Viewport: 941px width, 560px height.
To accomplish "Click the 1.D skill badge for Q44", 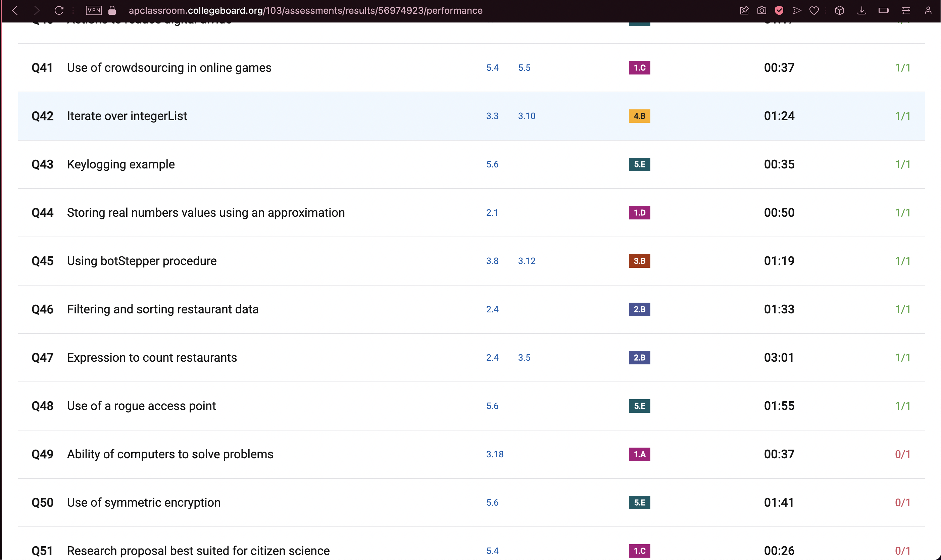I will 640,213.
